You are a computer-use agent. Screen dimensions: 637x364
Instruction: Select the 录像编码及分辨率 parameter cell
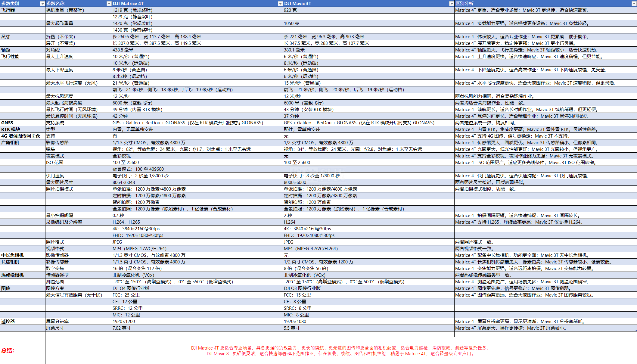coord(78,222)
